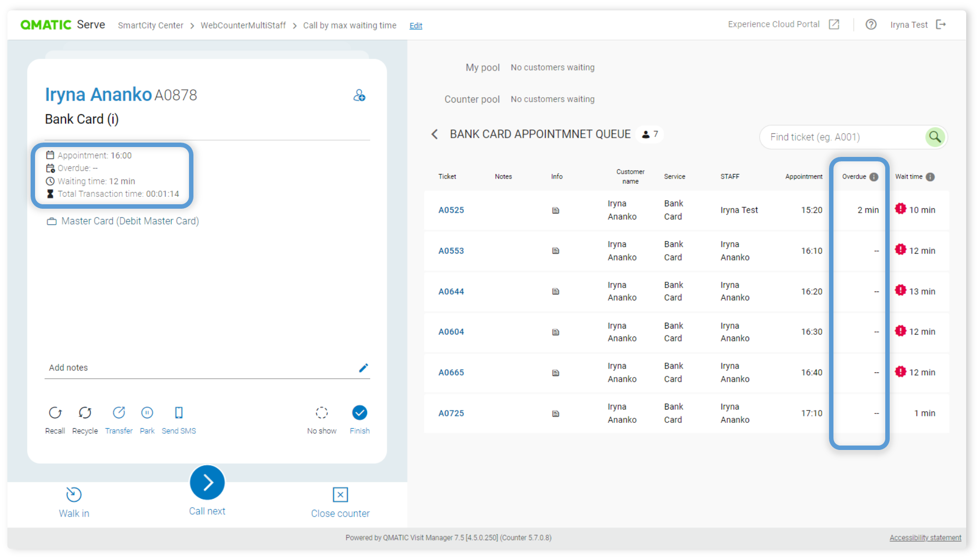This screenshot has width=980, height=559.
Task: Edit notes using the pencil icon
Action: (364, 368)
